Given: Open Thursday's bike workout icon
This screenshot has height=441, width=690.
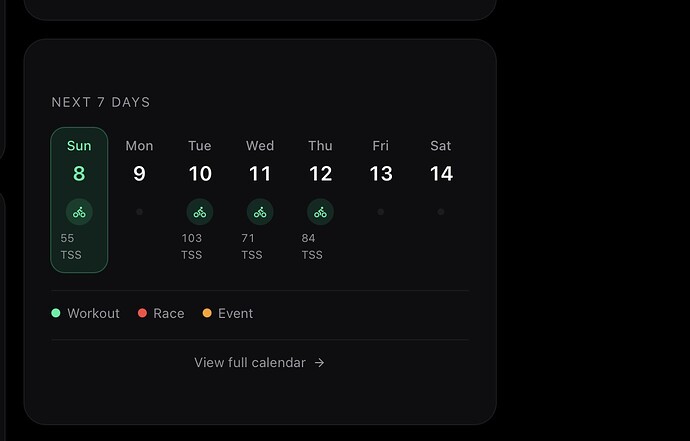Looking at the screenshot, I should [x=320, y=212].
